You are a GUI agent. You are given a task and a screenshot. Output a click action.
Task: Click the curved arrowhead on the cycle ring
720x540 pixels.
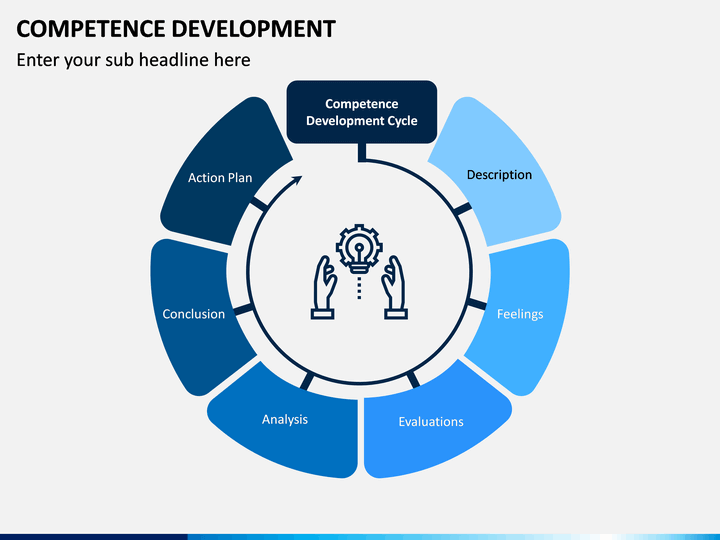297,180
